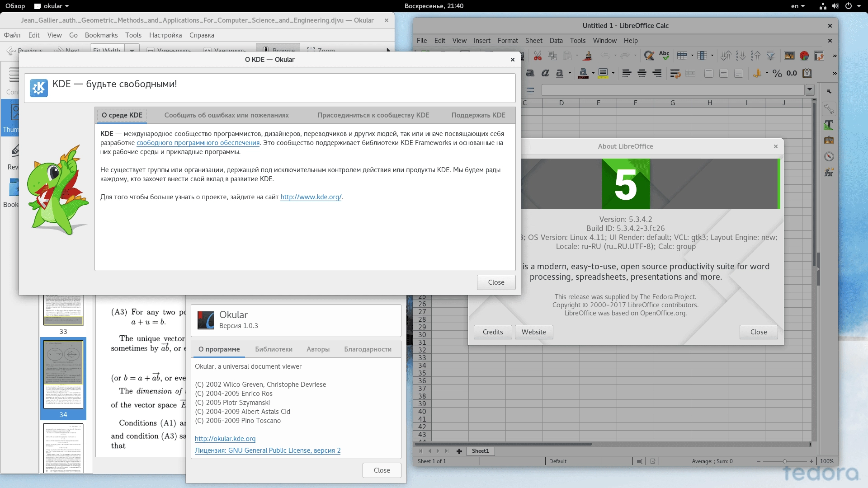Open Настройка menu in Okular
The image size is (868, 488).
165,35
